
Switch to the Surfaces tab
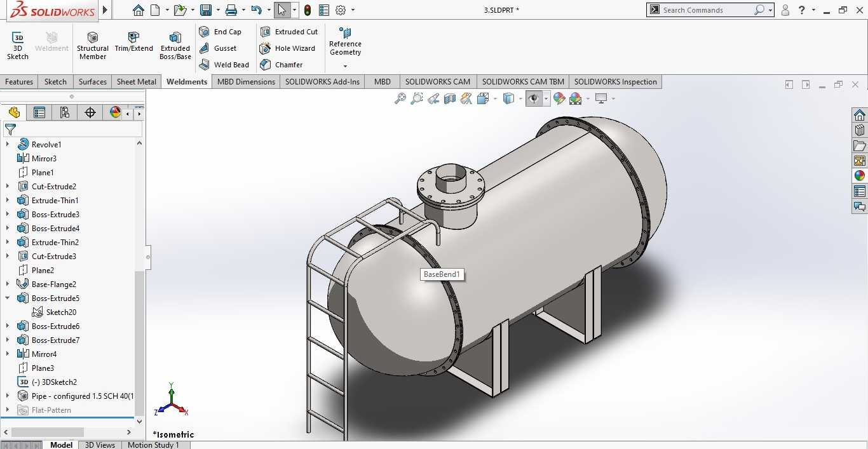click(93, 82)
